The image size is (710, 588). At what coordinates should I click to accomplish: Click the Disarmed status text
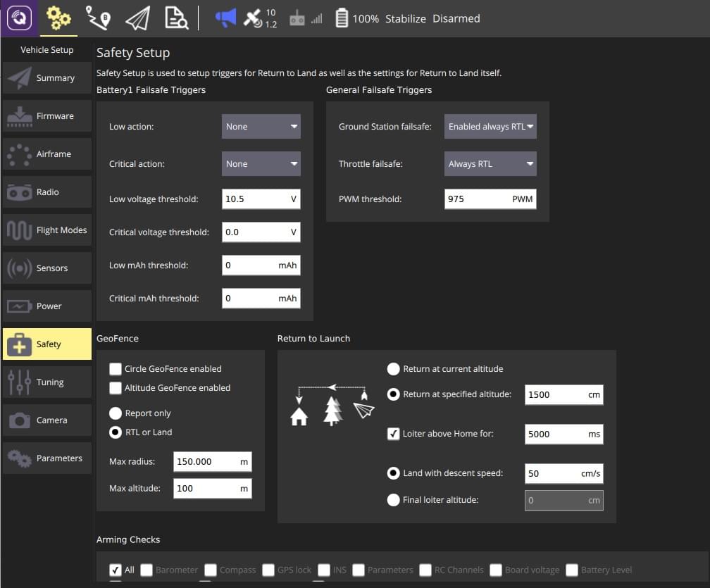point(456,19)
